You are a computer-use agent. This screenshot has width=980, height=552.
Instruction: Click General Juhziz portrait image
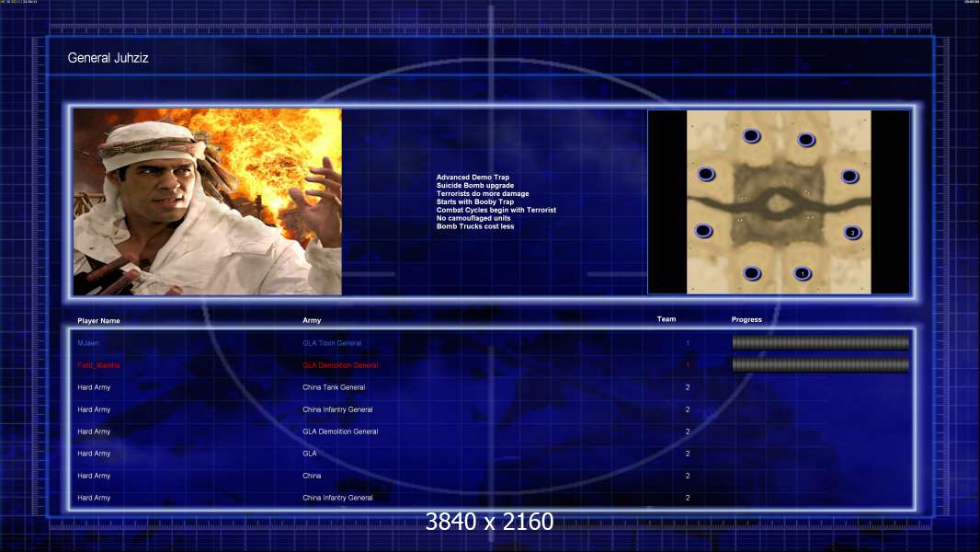[x=208, y=201]
